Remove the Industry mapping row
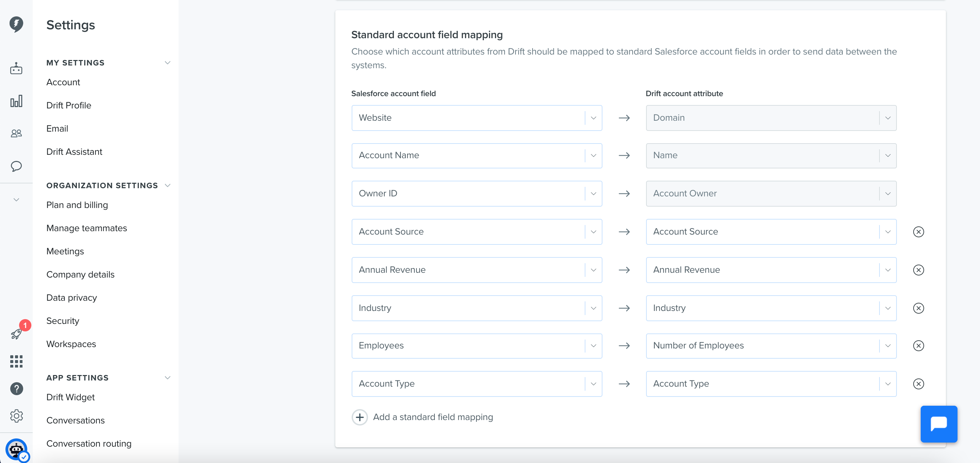 [x=918, y=308]
